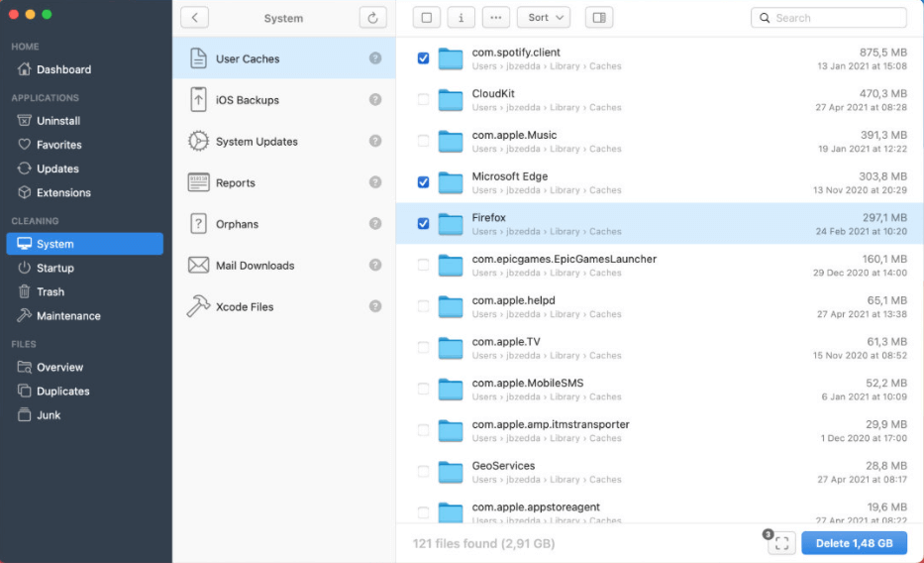The width and height of the screenshot is (924, 563).
Task: Open help for User Caches
Action: coord(375,57)
